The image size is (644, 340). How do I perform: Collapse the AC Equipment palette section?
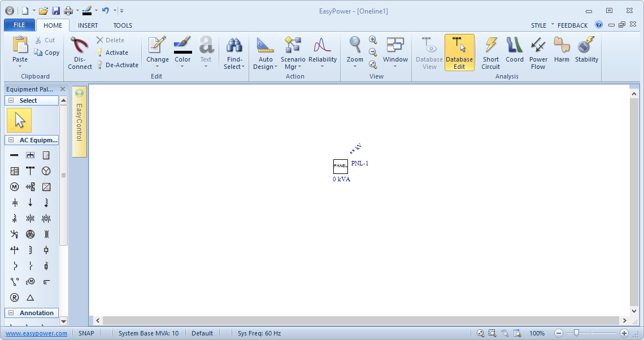click(11, 140)
